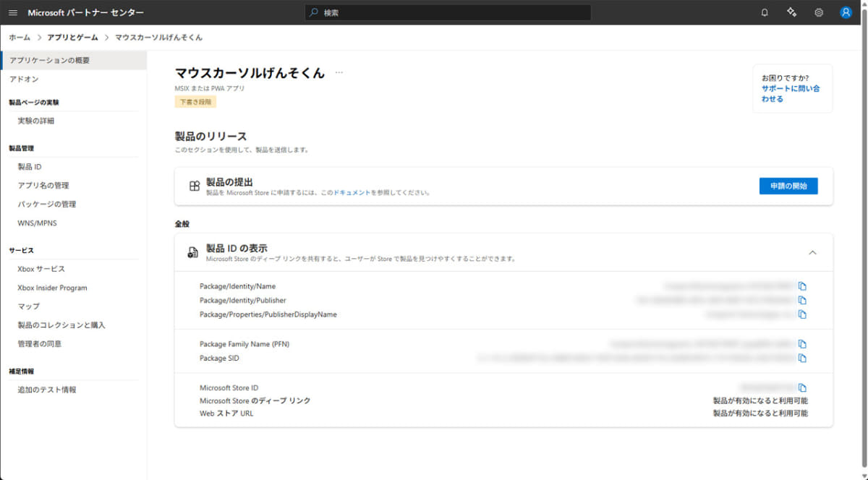Open the more options ellipsis beside app title
Screen dimensions: 868x480
(339, 73)
